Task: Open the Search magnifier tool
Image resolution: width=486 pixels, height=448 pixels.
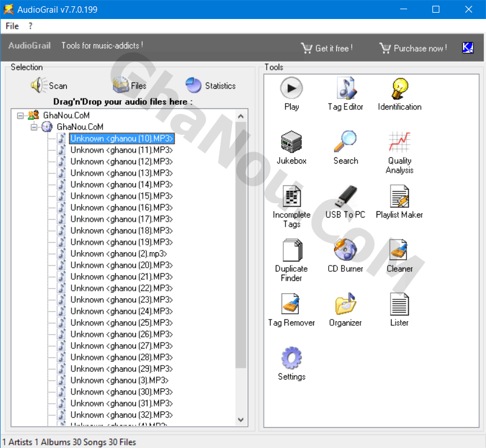Action: pyautogui.click(x=345, y=147)
